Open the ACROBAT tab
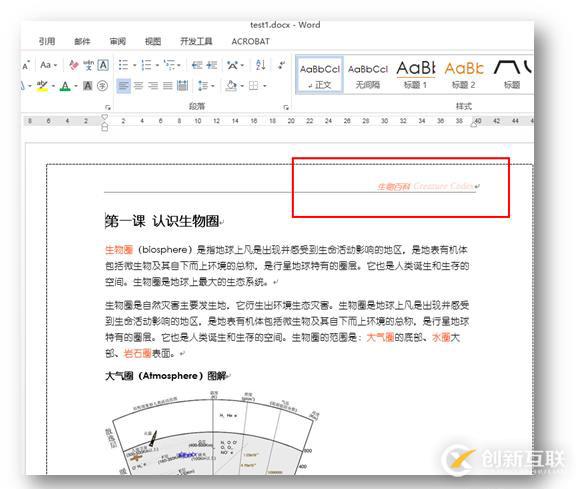The height and width of the screenshot is (489, 576). [251, 41]
